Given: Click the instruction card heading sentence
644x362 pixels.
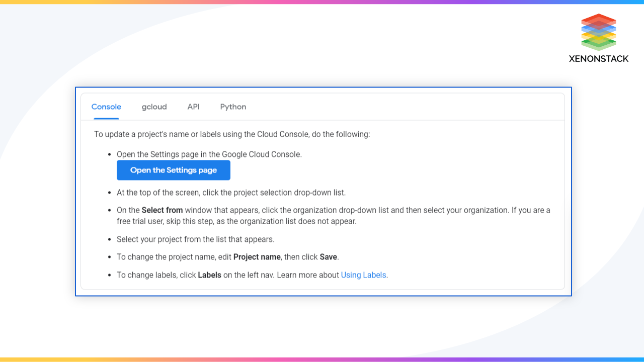Looking at the screenshot, I should [x=231, y=134].
